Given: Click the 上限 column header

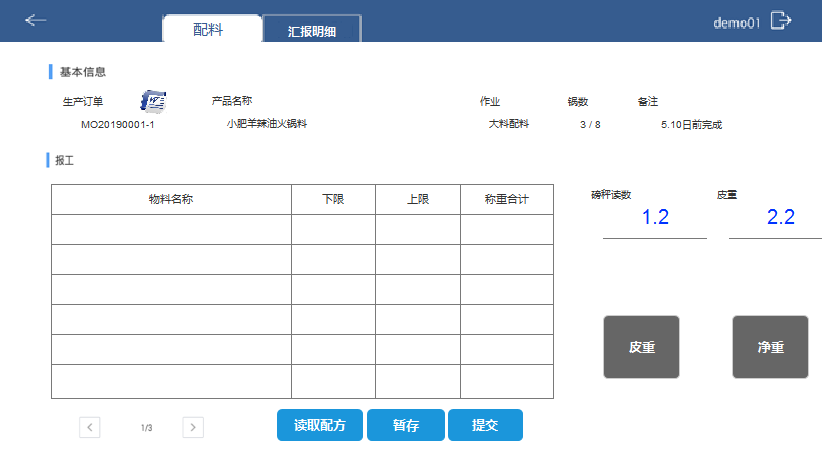Looking at the screenshot, I should 418,200.
